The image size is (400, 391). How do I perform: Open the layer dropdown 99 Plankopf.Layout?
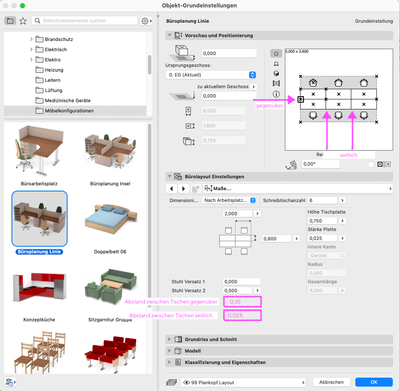pyautogui.click(x=243, y=382)
